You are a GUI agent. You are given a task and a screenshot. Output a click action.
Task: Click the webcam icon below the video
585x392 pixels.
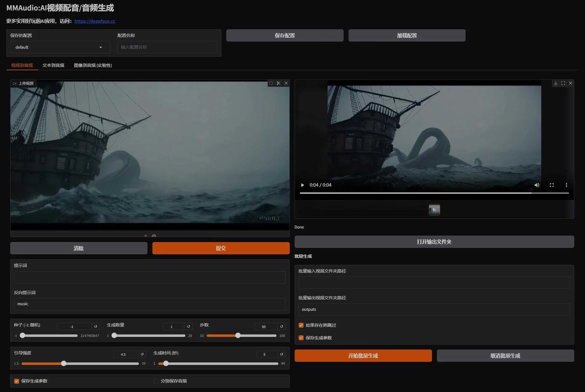point(154,236)
